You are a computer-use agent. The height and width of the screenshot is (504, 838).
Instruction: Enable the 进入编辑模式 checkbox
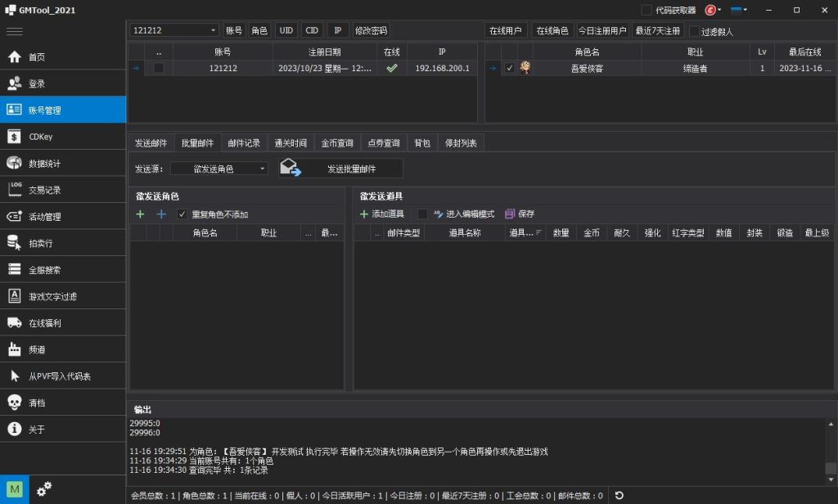tap(421, 214)
